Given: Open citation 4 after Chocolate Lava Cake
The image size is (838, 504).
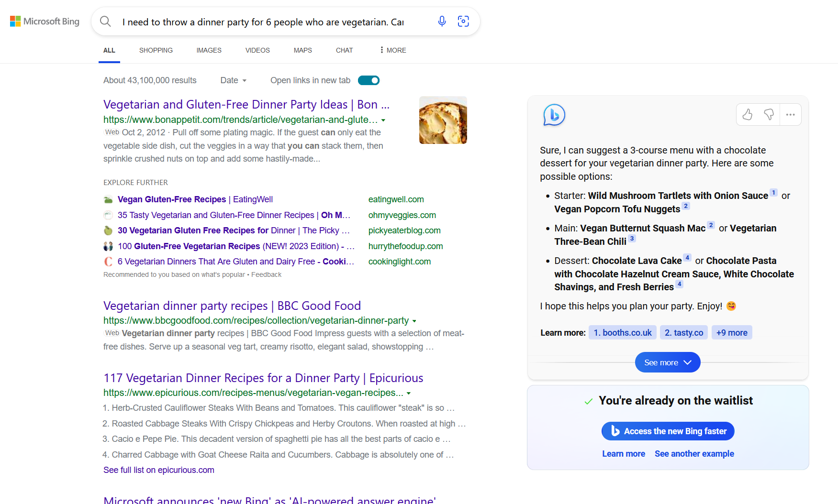Looking at the screenshot, I should 687,258.
